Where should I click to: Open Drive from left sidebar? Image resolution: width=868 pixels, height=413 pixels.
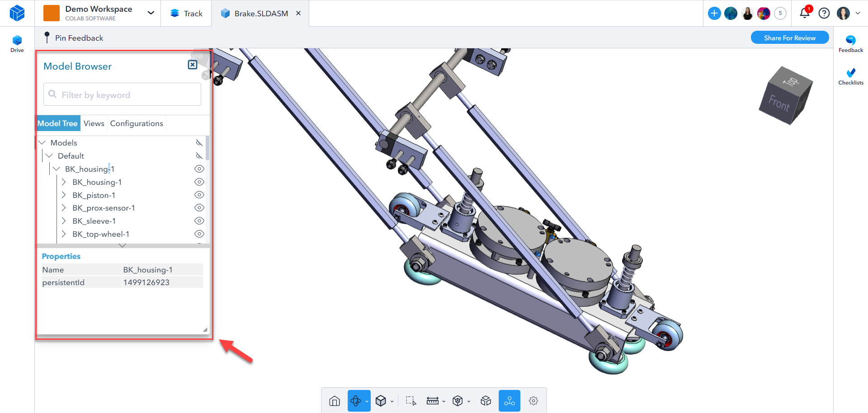point(17,44)
